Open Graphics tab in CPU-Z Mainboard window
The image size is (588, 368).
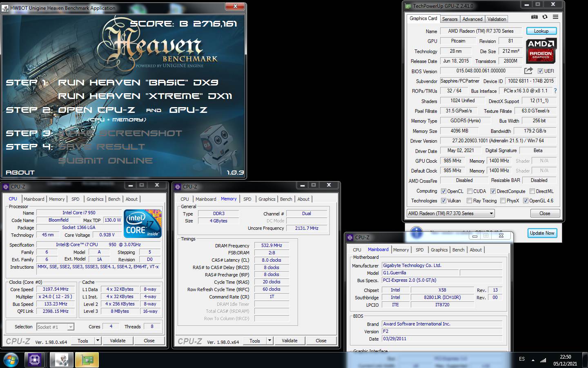click(x=439, y=250)
